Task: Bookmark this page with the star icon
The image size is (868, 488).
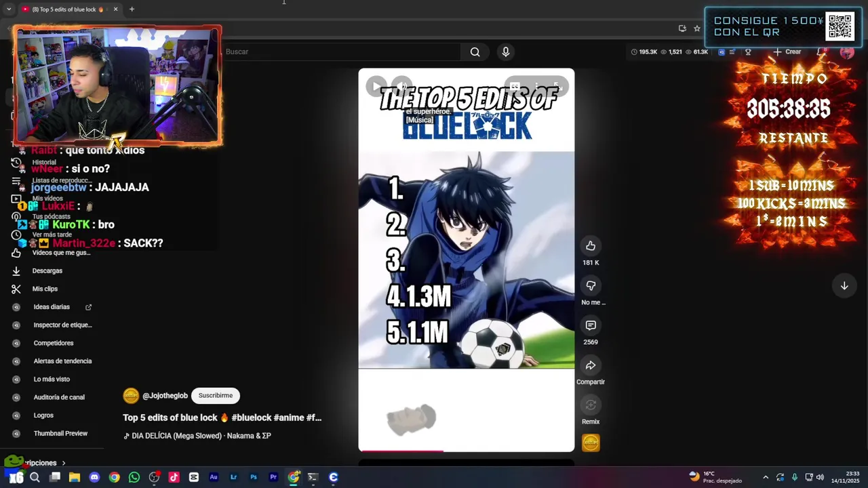Action: pyautogui.click(x=696, y=28)
